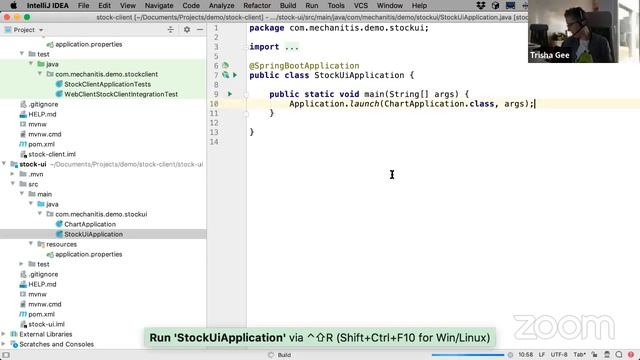This screenshot has width=640, height=360.
Task: Toggle the import statements fold marker
Action: click(x=246, y=47)
